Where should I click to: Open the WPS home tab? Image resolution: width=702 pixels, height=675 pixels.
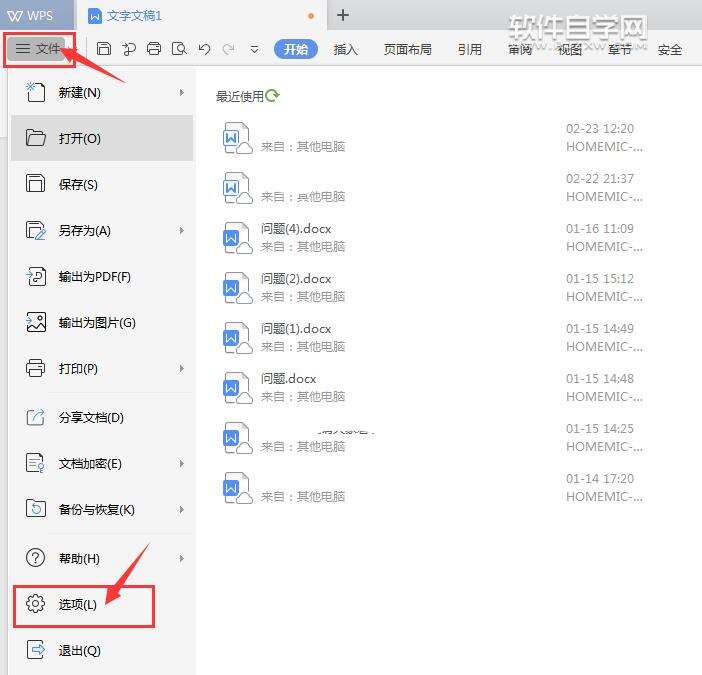click(x=37, y=15)
